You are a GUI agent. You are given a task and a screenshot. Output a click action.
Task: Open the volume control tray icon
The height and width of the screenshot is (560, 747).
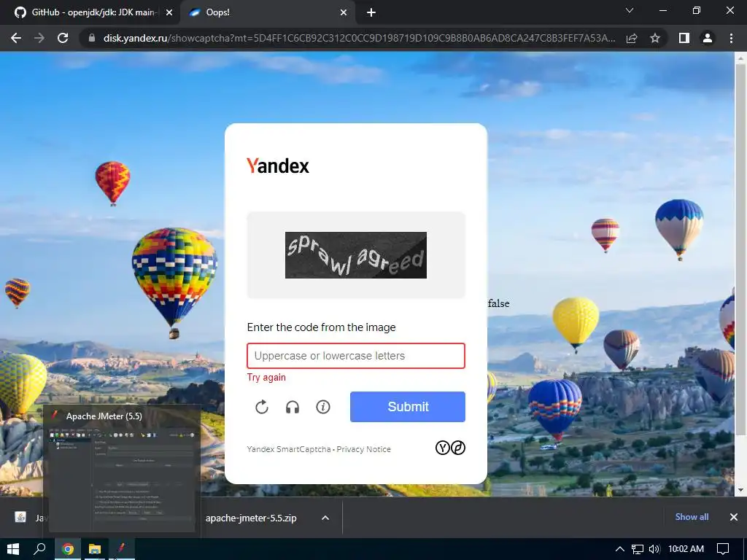coord(654,549)
